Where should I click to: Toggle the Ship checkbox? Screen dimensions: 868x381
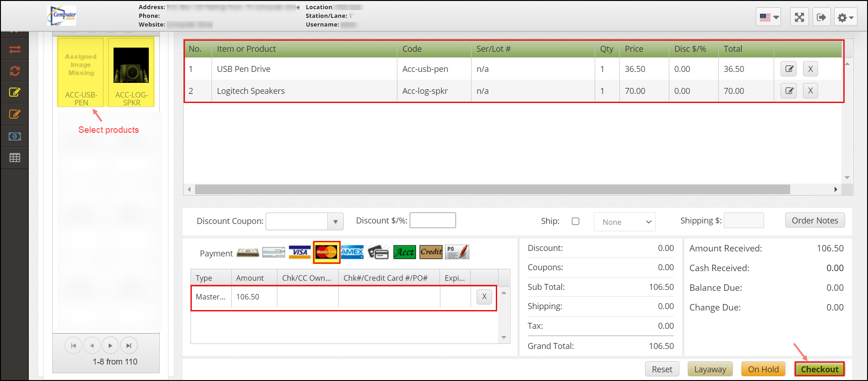point(575,221)
